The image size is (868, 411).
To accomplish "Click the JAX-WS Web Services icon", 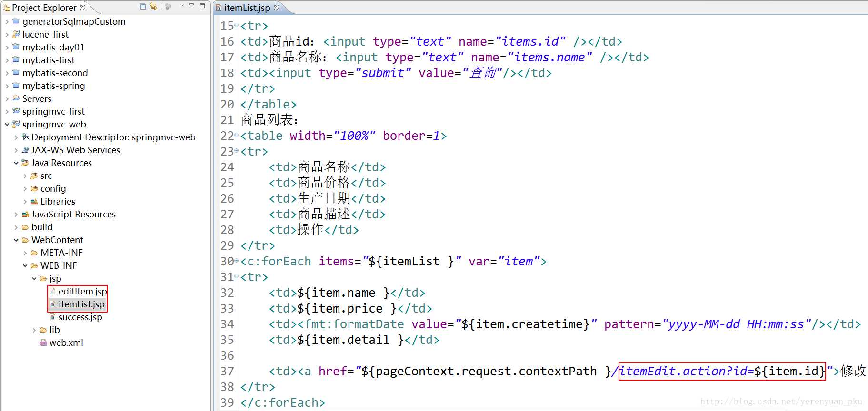I will click(x=25, y=150).
